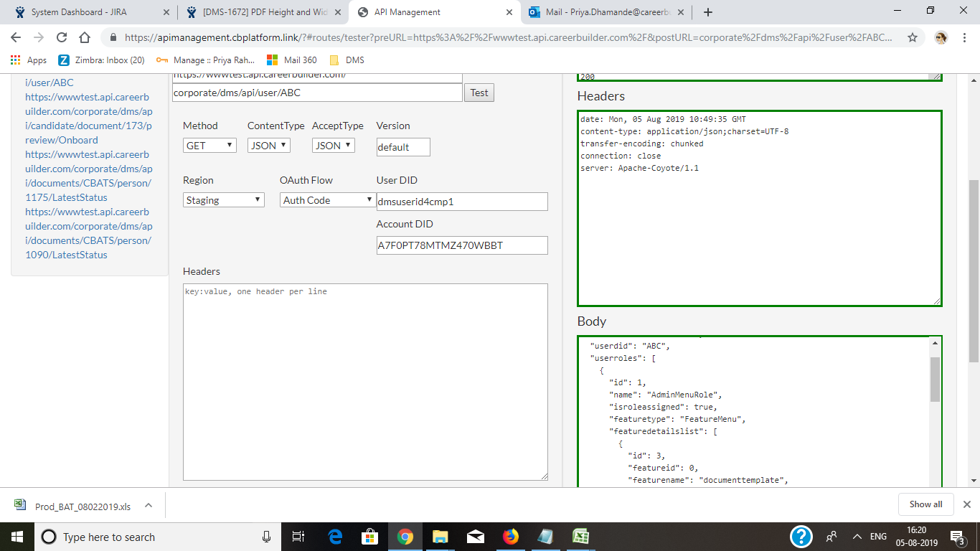This screenshot has height=551, width=980.
Task: Click the Body response scrollbar
Action: (935, 380)
